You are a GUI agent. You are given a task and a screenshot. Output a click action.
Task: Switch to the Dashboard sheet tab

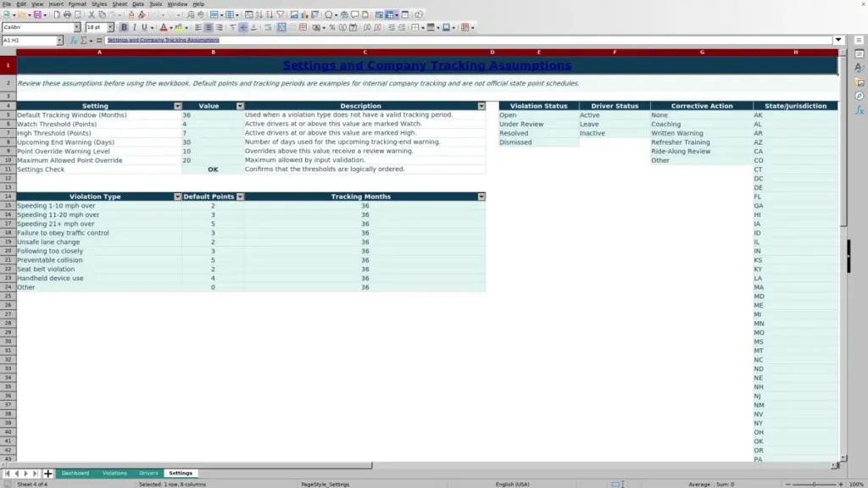coord(75,474)
